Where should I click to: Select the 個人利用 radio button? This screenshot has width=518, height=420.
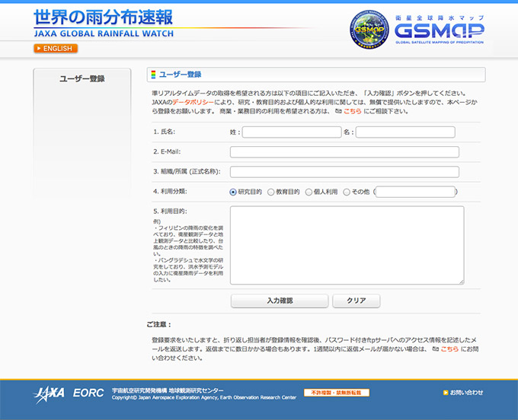coord(309,192)
